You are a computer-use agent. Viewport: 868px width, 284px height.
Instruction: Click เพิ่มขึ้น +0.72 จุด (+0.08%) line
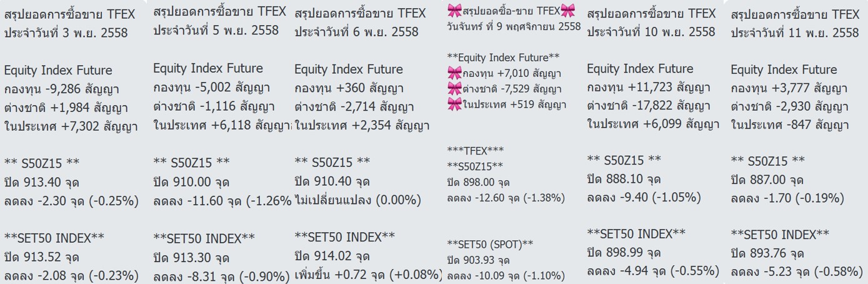point(369,275)
